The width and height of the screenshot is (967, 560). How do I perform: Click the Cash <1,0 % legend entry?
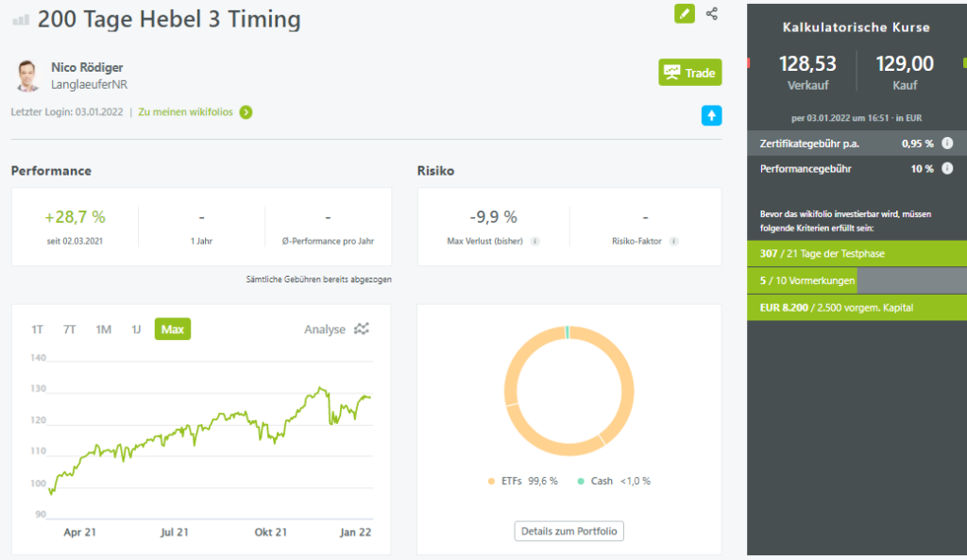[614, 481]
